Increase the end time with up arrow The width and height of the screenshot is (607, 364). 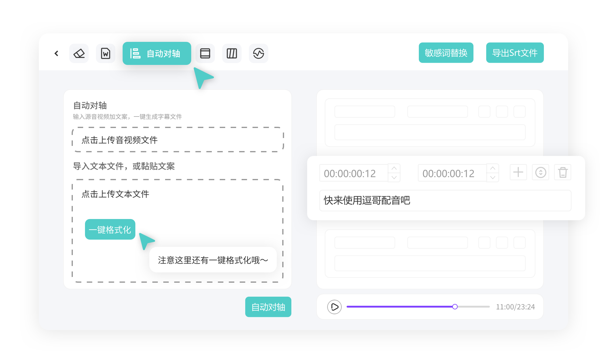pos(493,168)
